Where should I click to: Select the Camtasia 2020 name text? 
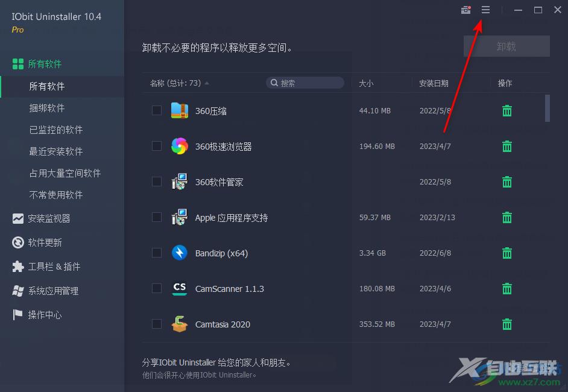(222, 324)
